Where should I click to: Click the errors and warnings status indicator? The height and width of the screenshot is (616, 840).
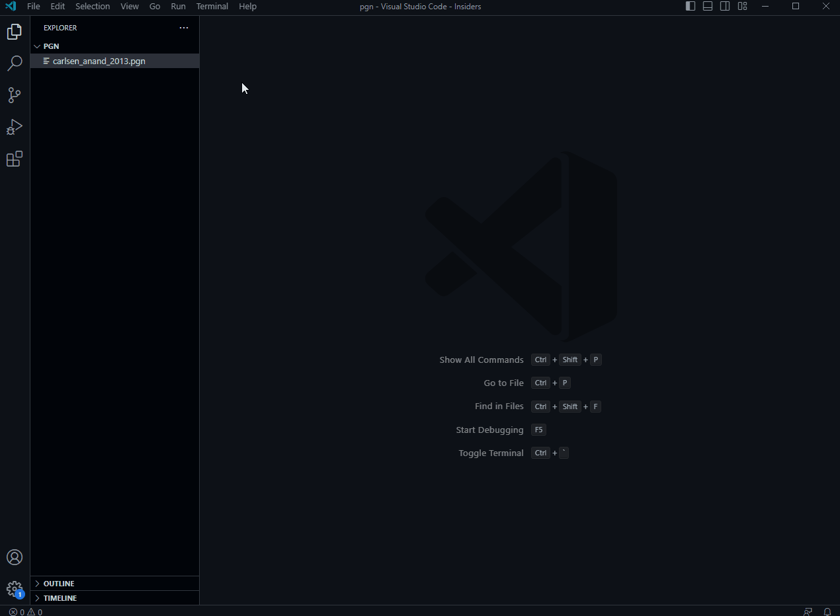tap(26, 612)
